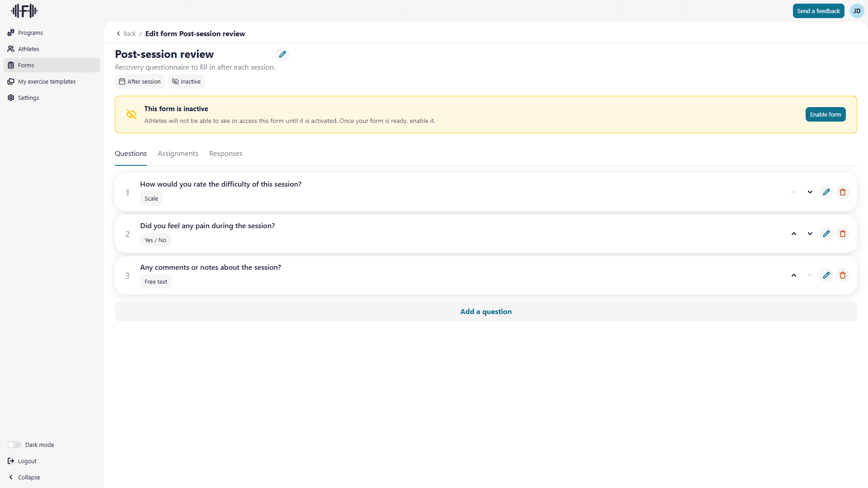
Task: Open My exercise templates from sidebar
Action: tap(11, 81)
